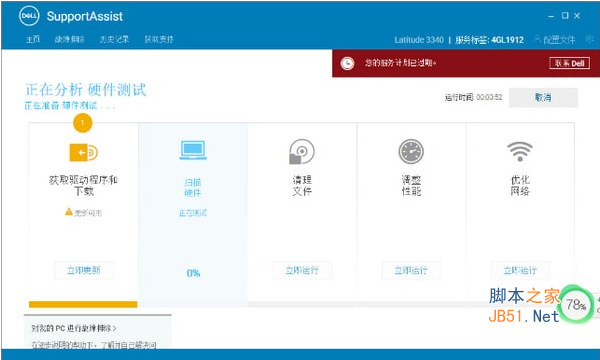Click the 立即更新 update now button

[x=84, y=270]
